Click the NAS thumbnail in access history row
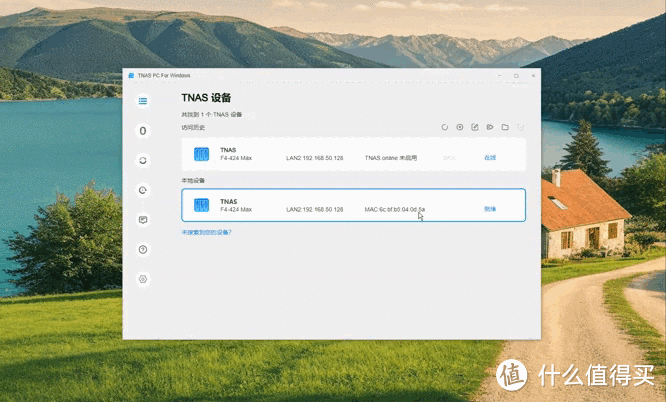Screen dimensions: 666x402 coord(203,154)
